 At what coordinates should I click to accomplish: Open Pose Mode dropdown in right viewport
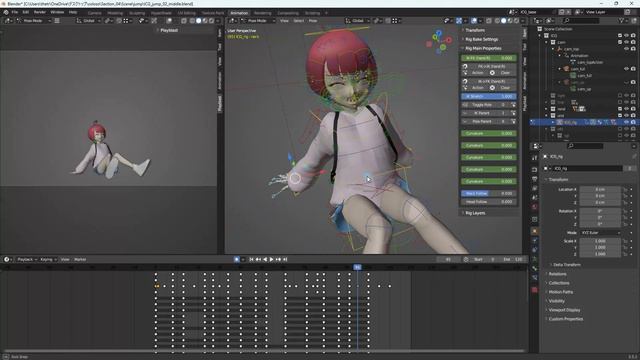[x=259, y=20]
